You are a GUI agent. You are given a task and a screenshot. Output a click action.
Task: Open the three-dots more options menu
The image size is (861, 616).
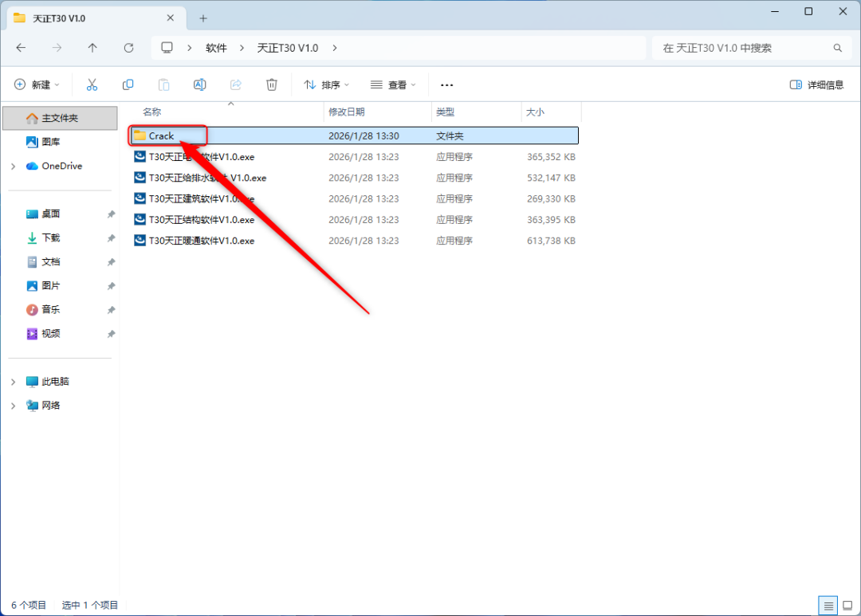pyautogui.click(x=447, y=85)
